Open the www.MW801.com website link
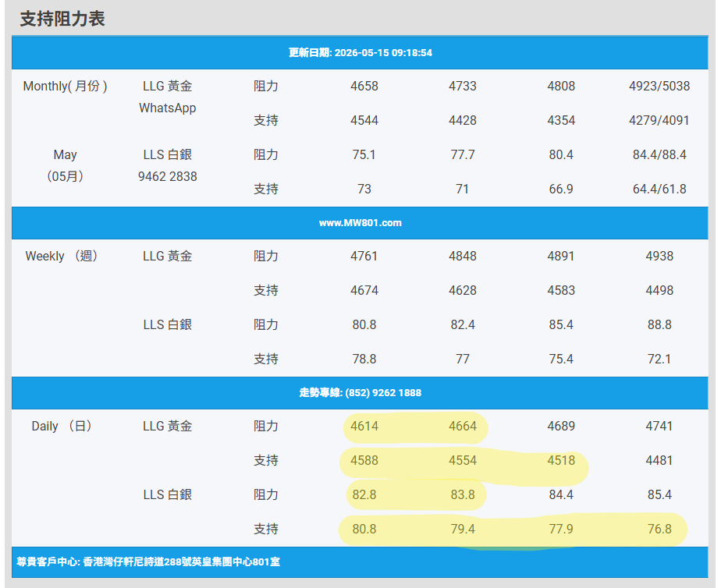 pyautogui.click(x=360, y=223)
